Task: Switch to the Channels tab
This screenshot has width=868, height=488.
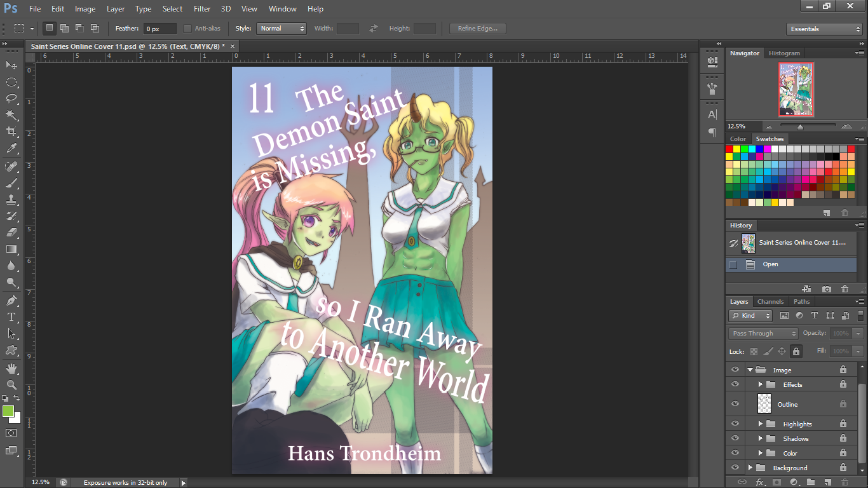Action: tap(770, 302)
